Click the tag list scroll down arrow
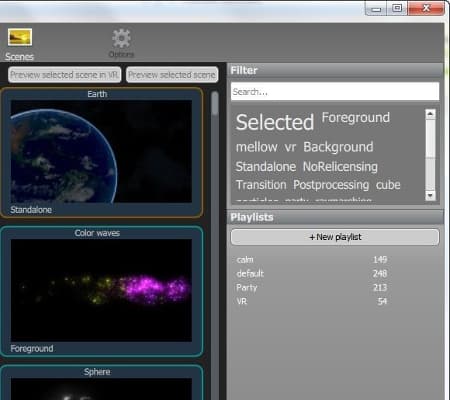 430,195
